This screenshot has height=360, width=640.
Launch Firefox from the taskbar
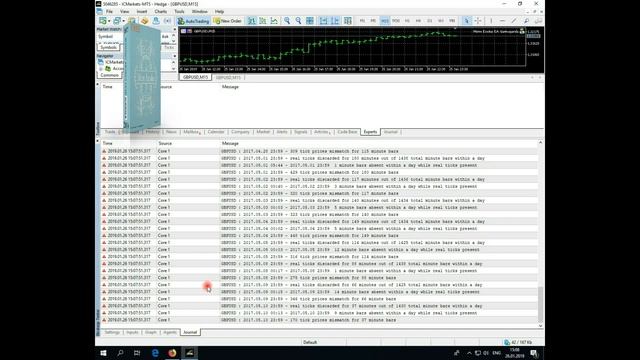point(172,353)
